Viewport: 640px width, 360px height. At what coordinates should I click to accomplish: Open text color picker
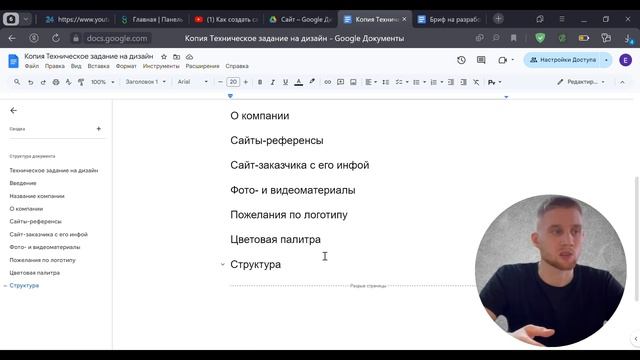point(299,82)
